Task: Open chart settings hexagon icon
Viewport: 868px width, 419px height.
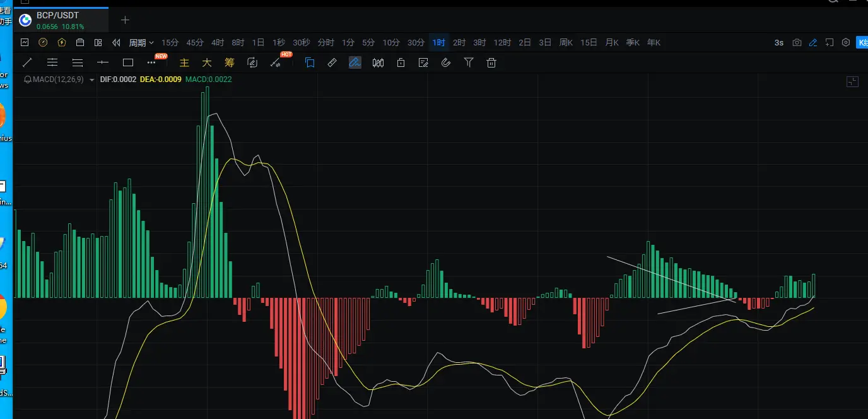Action: coord(846,42)
